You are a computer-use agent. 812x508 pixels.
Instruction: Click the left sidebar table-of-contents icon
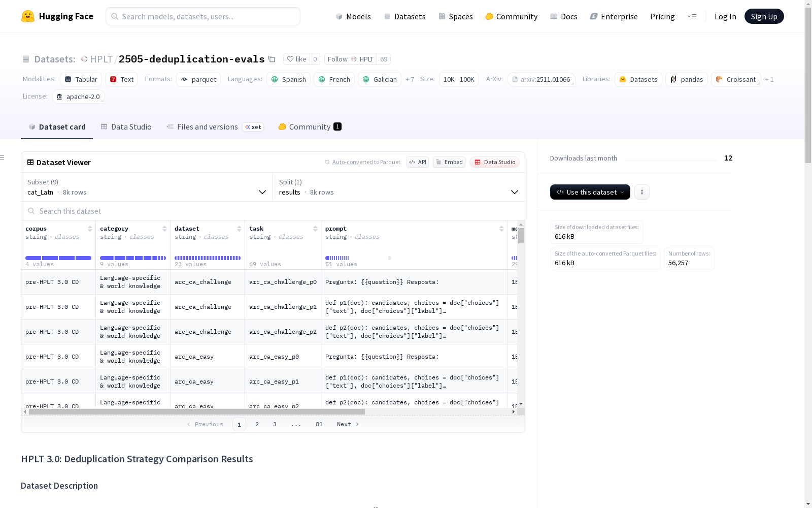pos(2,157)
